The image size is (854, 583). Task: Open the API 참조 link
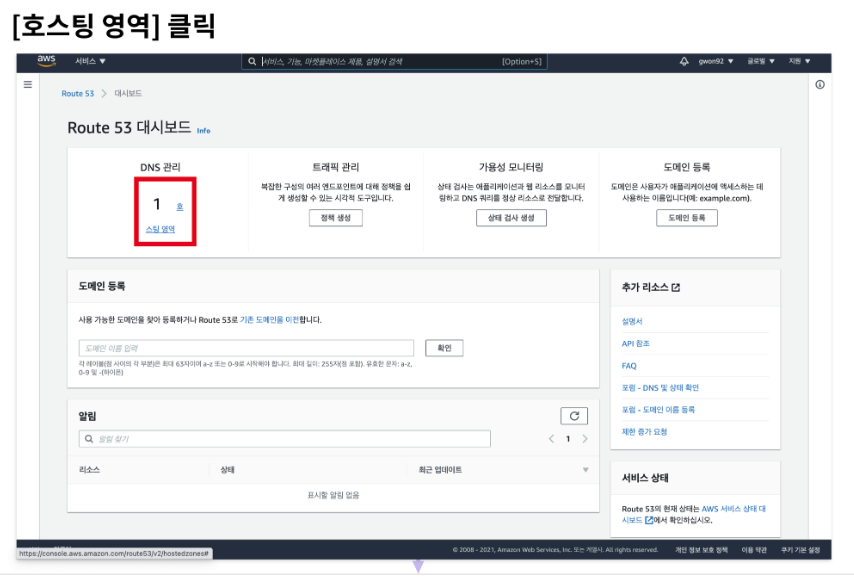tap(636, 343)
